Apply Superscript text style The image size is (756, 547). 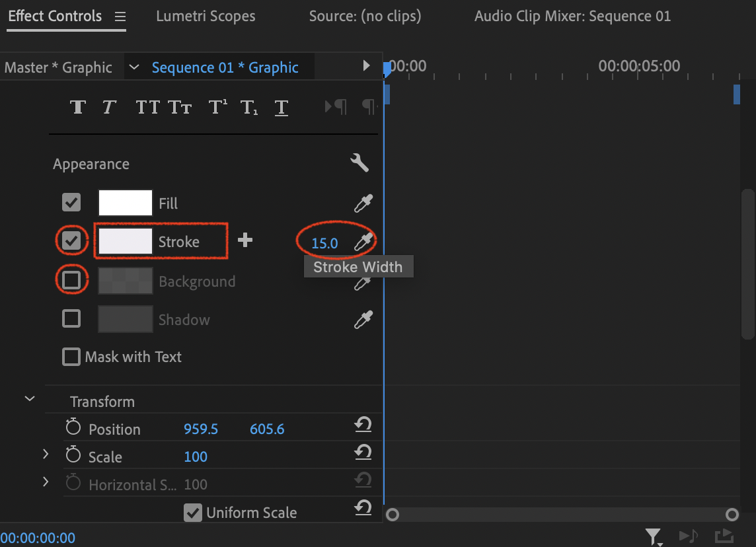(217, 107)
